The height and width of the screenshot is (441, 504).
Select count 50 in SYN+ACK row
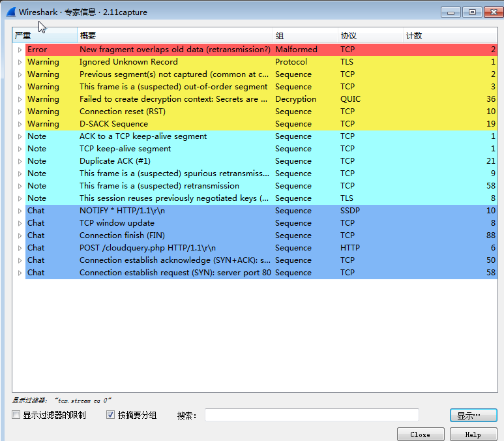[491, 260]
